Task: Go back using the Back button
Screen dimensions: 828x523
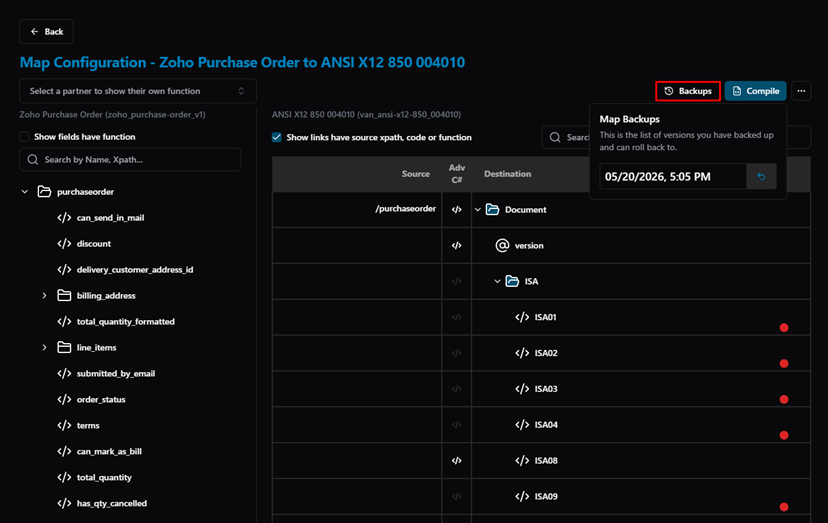Action: pos(46,32)
